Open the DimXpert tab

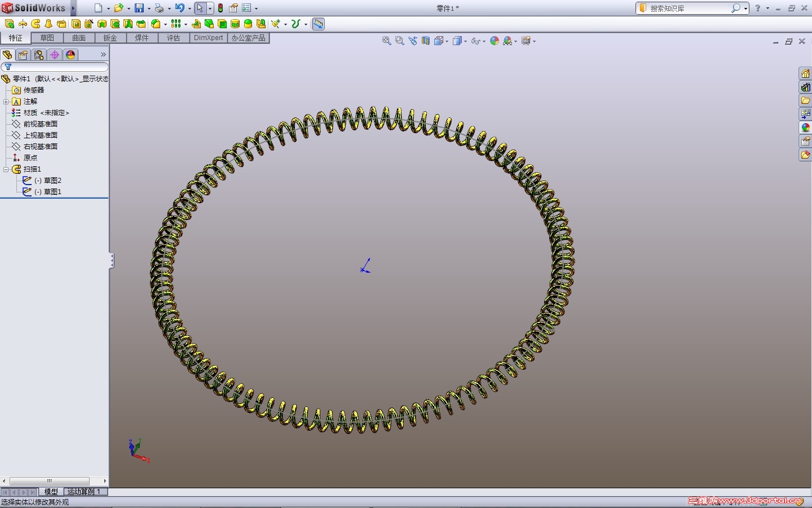pyautogui.click(x=209, y=38)
